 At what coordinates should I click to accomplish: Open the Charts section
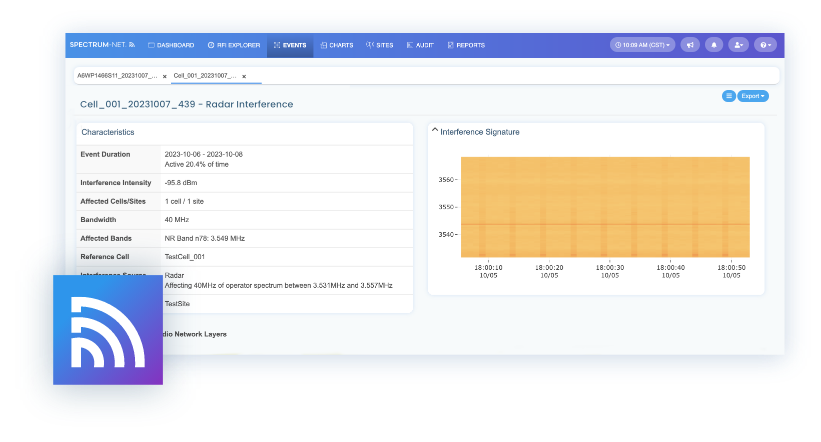[337, 45]
